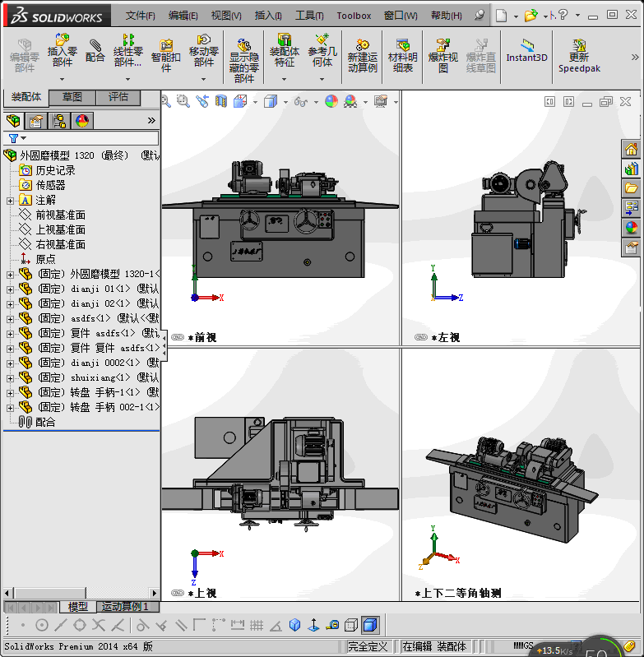Click Smart Fasteners (智能扣件) tool

pos(166,55)
